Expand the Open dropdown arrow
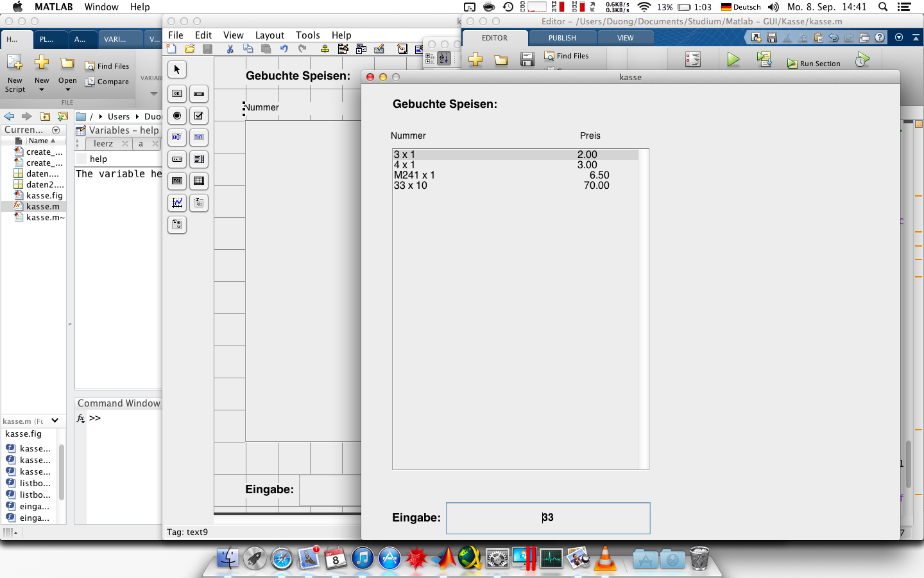 pos(67,90)
